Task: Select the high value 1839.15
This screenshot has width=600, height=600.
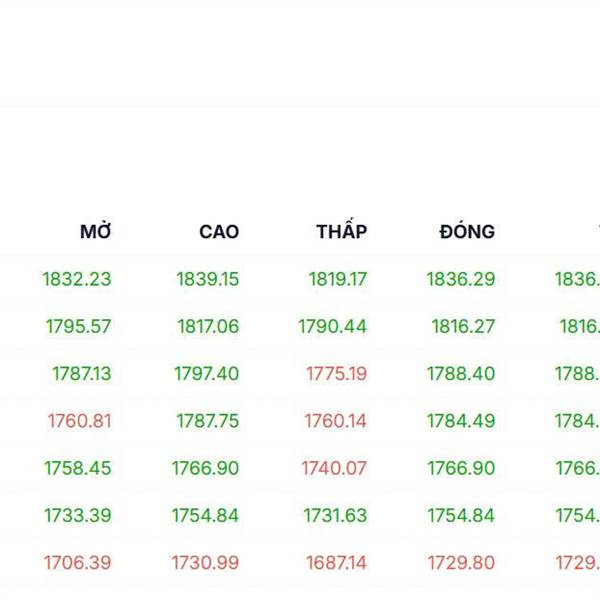Action: coord(207,279)
